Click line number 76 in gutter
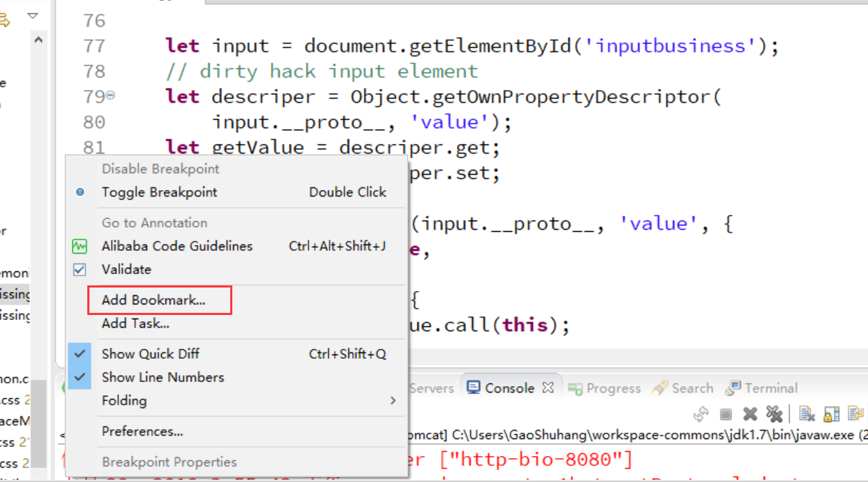Image resolution: width=868 pixels, height=482 pixels. pos(94,21)
